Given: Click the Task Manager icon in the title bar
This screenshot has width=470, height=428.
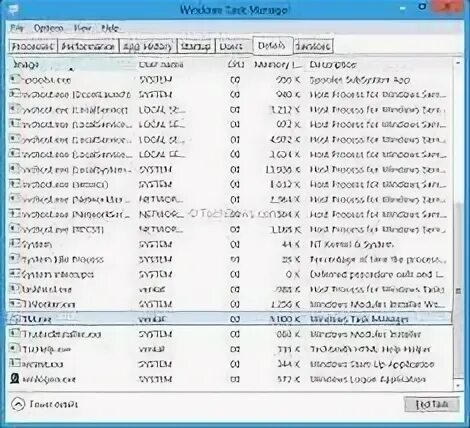Looking at the screenshot, I should pos(14,10).
